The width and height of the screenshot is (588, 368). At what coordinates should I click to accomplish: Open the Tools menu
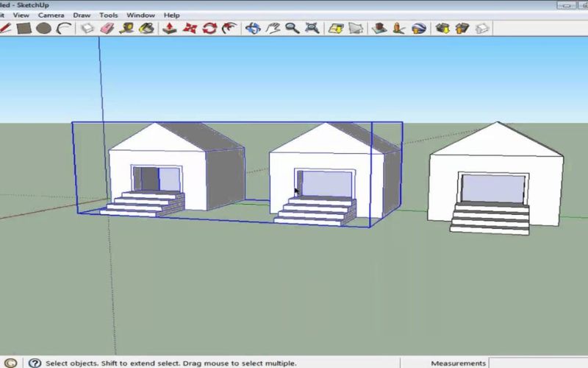point(108,15)
